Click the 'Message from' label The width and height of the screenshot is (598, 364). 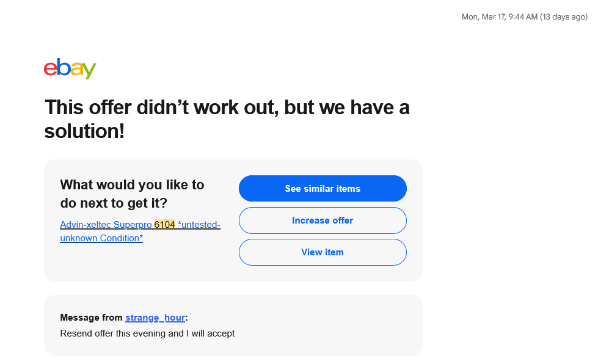tap(91, 318)
